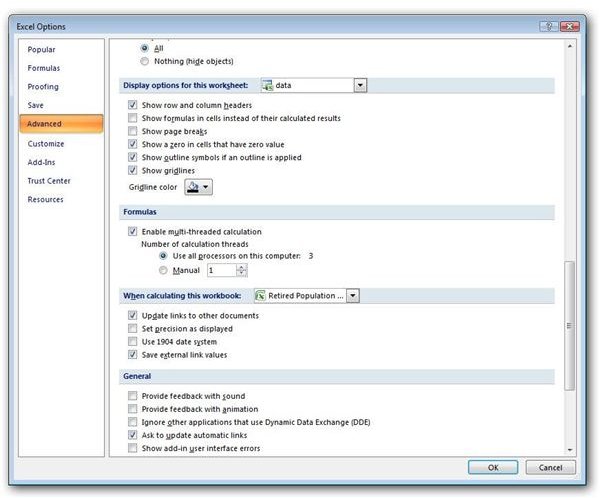This screenshot has width=600, height=498.
Task: Open the Trust Center category
Action: coord(49,181)
